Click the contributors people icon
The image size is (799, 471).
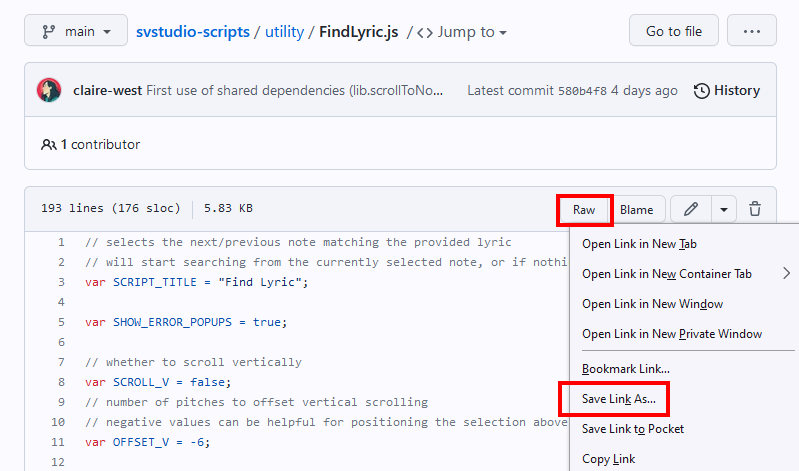[x=49, y=144]
